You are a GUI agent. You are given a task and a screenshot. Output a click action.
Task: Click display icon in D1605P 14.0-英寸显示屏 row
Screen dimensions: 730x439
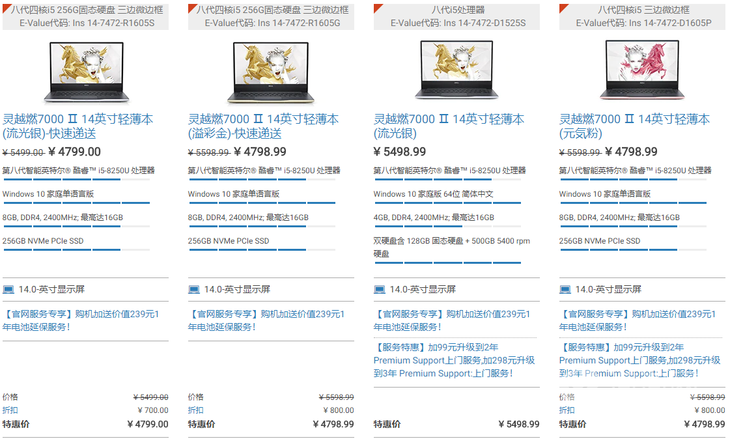pyautogui.click(x=565, y=290)
